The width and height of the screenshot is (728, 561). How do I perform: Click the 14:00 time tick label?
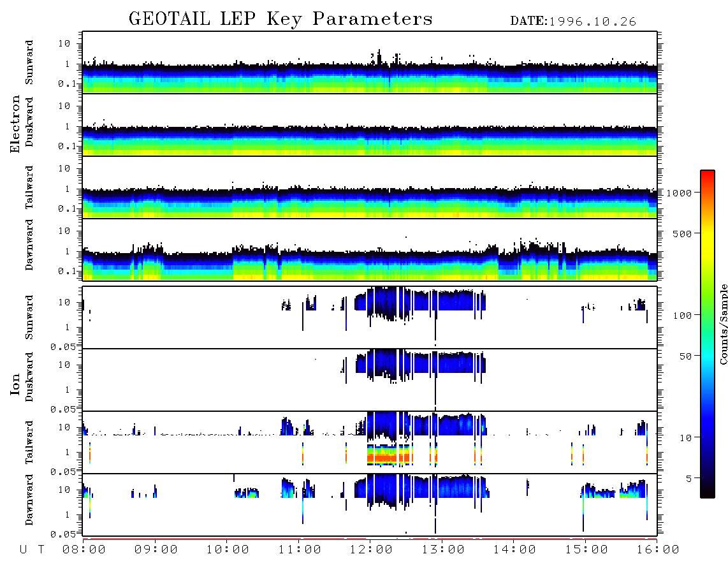514,550
